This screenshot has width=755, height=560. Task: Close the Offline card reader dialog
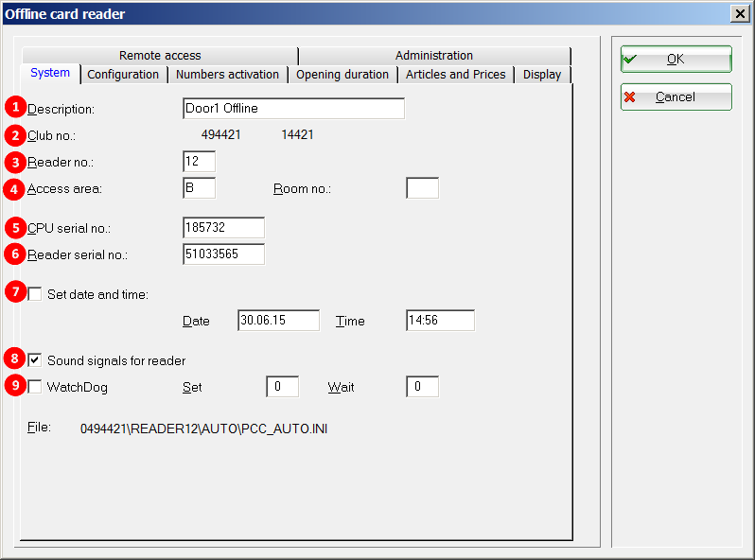[739, 13]
